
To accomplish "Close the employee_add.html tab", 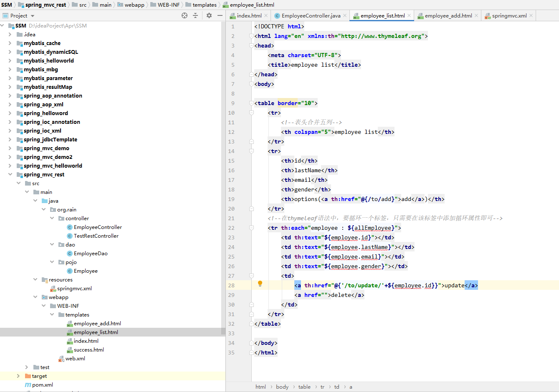I will pyautogui.click(x=476, y=16).
